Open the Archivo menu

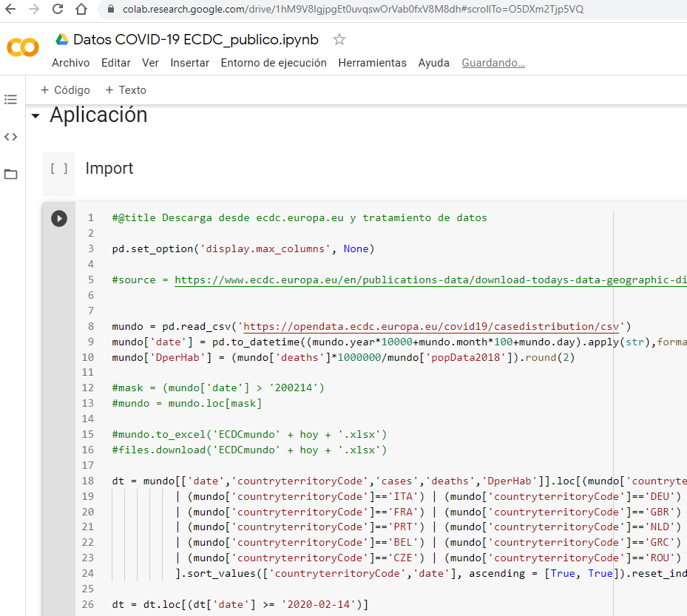(x=70, y=63)
